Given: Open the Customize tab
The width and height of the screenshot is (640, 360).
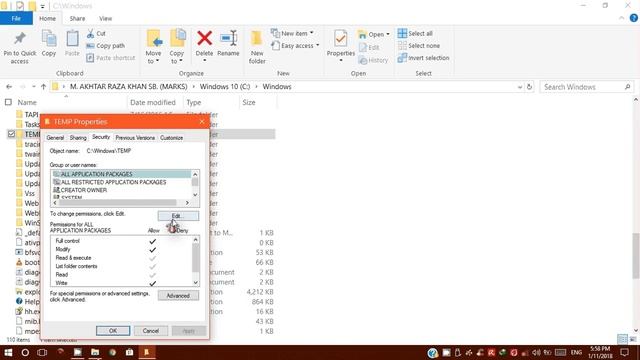Looking at the screenshot, I should 171,138.
